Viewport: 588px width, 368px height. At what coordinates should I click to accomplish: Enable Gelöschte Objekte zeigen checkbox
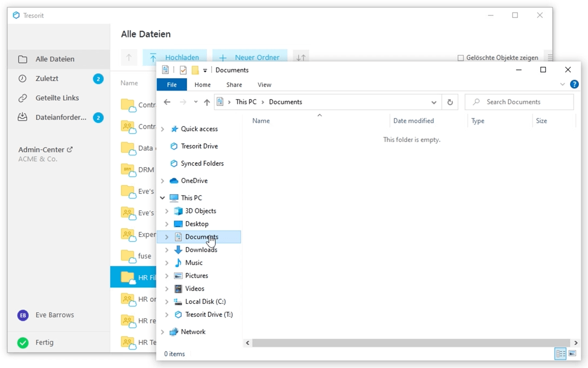point(461,58)
